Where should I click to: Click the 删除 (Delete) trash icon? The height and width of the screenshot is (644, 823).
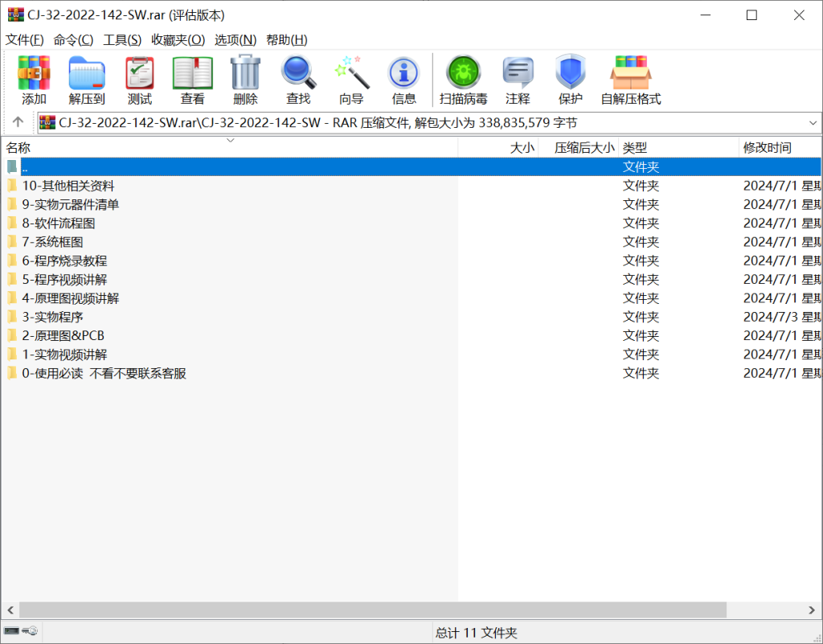(x=245, y=80)
